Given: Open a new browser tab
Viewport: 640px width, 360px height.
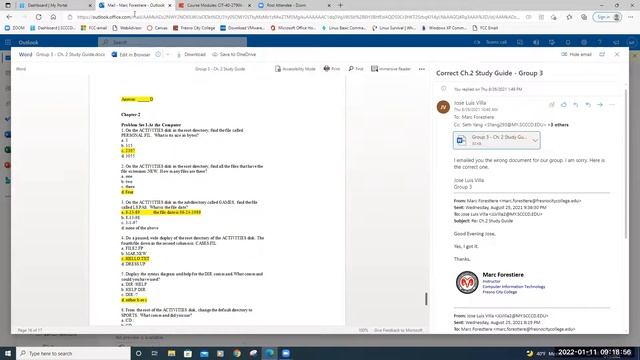Looking at the screenshot, I should 340,5.
